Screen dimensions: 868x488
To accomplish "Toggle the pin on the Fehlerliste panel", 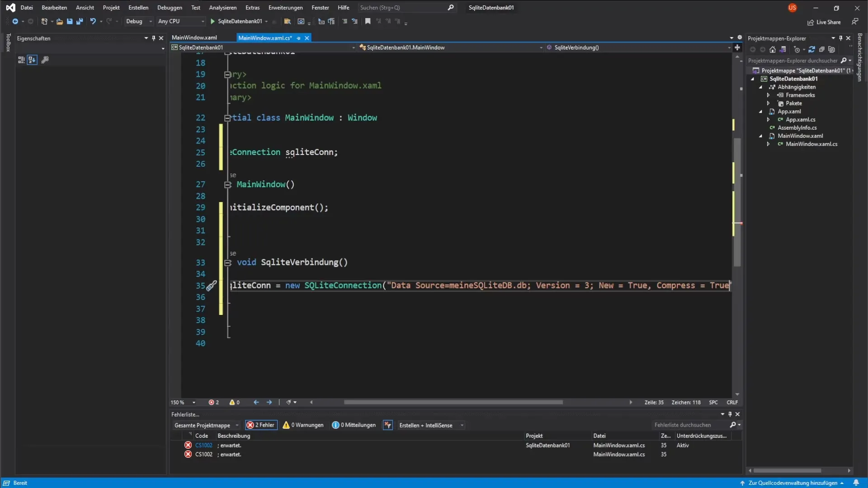I will [x=730, y=414].
